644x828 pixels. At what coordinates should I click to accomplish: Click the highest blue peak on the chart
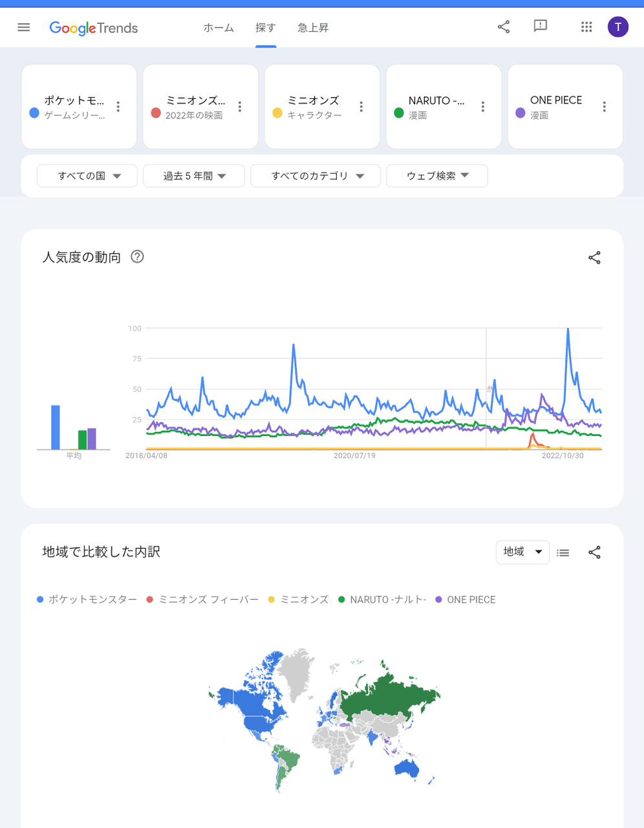(x=568, y=329)
